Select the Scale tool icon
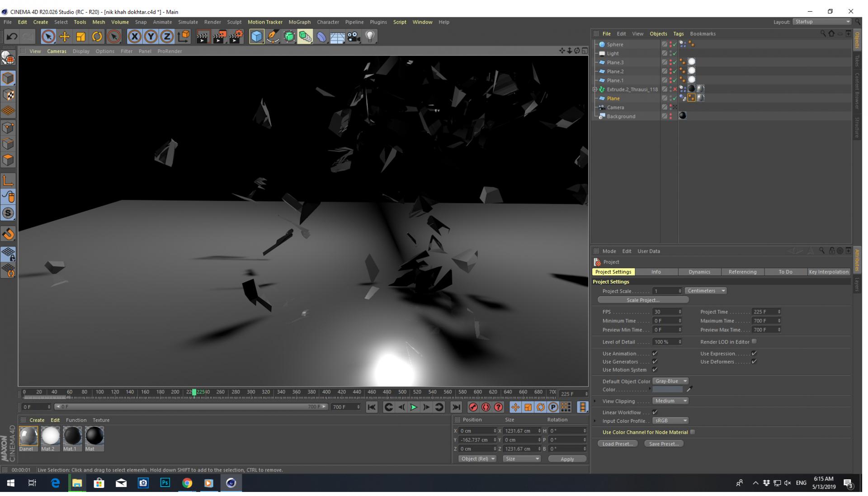868x496 pixels. pyautogui.click(x=82, y=36)
